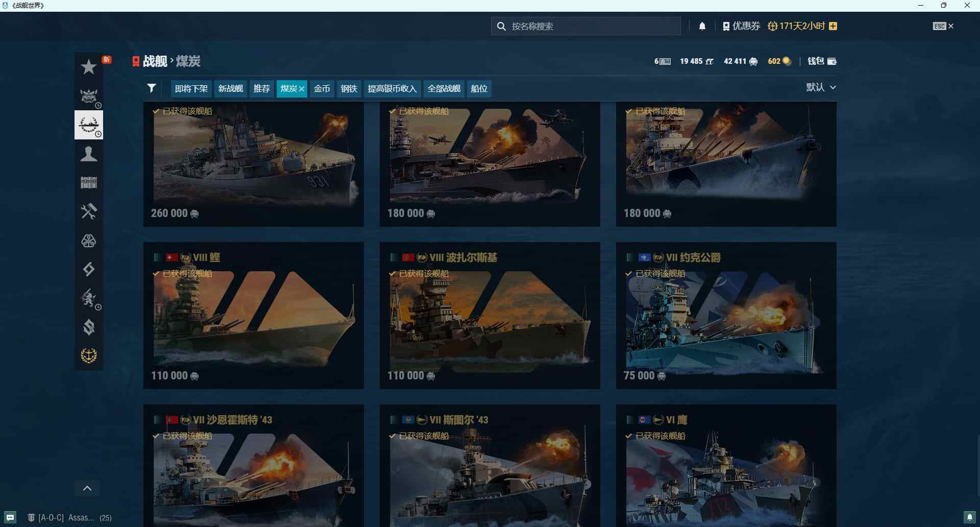Open the 260 000 coal ship card
This screenshot has height=527, width=980.
tap(254, 164)
